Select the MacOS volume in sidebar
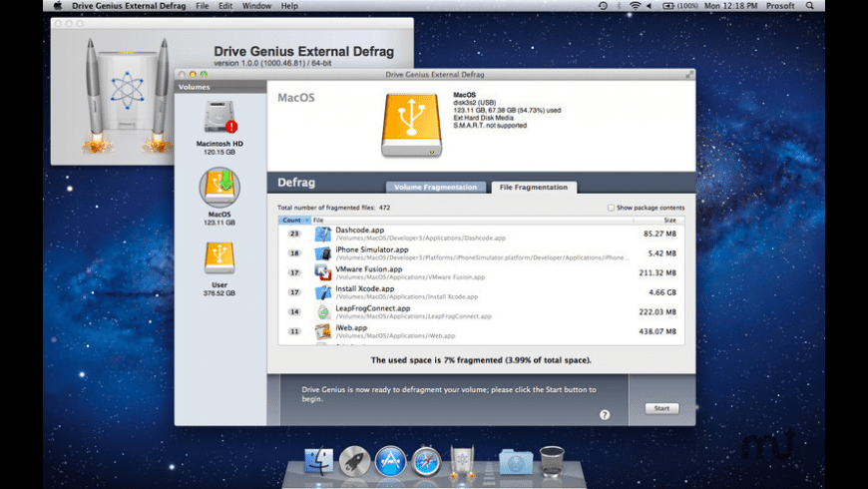The height and width of the screenshot is (489, 868). (219, 188)
